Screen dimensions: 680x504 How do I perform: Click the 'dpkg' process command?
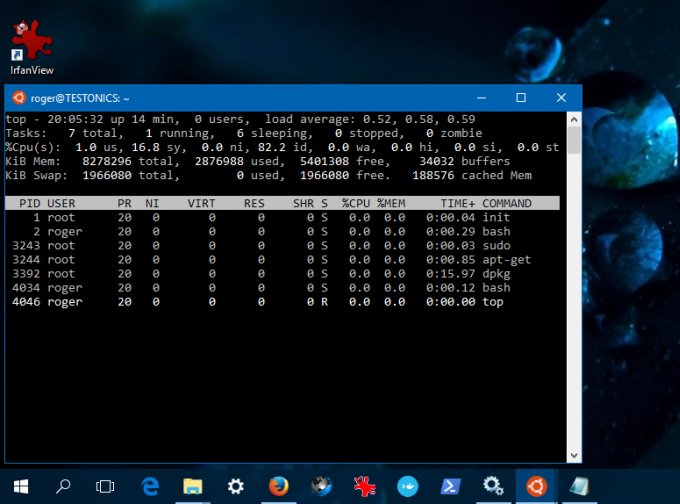496,274
